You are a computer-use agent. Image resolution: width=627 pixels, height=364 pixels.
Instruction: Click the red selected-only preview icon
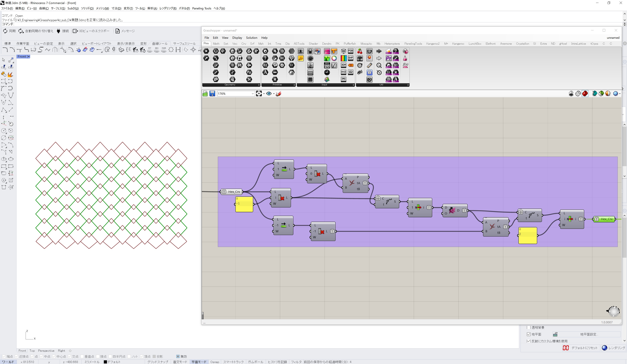click(x=585, y=94)
